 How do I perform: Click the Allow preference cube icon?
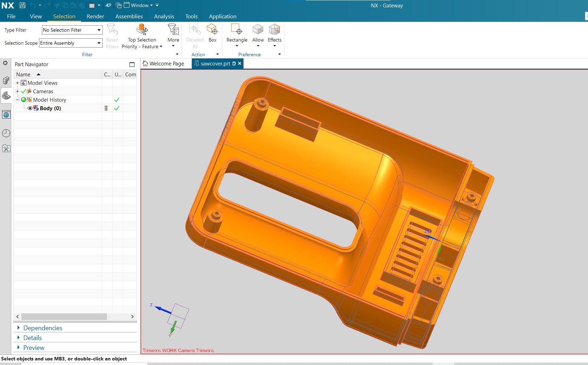(x=258, y=29)
